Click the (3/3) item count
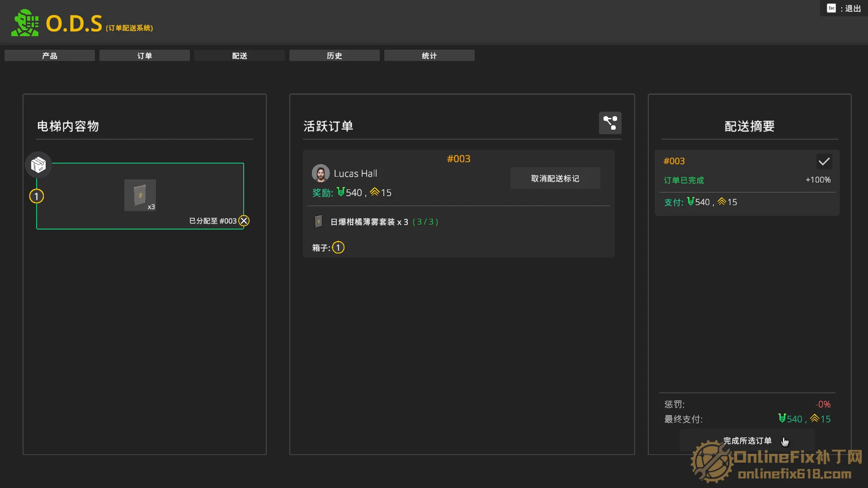Image resolution: width=868 pixels, height=488 pixels. [x=425, y=222]
